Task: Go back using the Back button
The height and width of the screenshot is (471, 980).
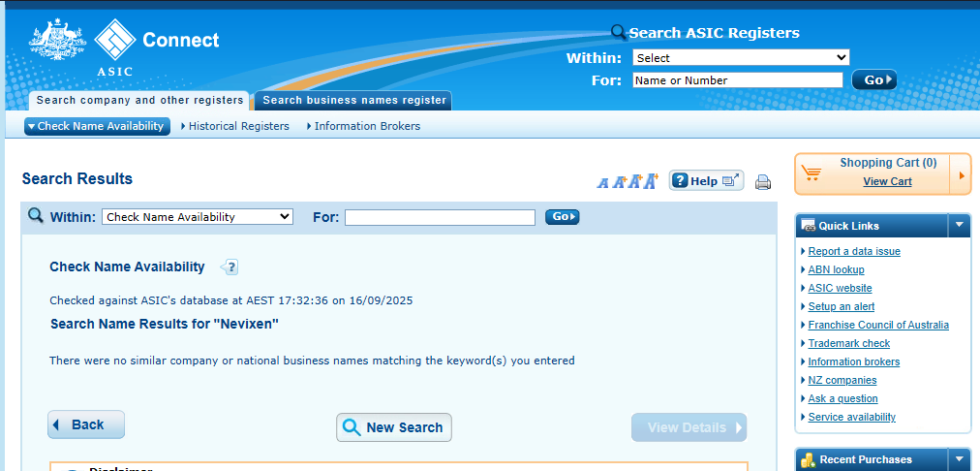Action: [x=86, y=424]
